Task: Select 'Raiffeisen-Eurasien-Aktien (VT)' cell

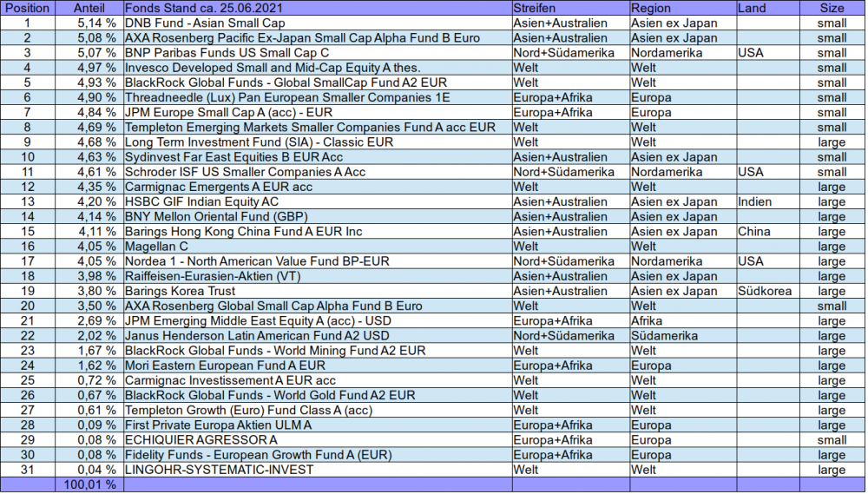Action: tap(318, 276)
